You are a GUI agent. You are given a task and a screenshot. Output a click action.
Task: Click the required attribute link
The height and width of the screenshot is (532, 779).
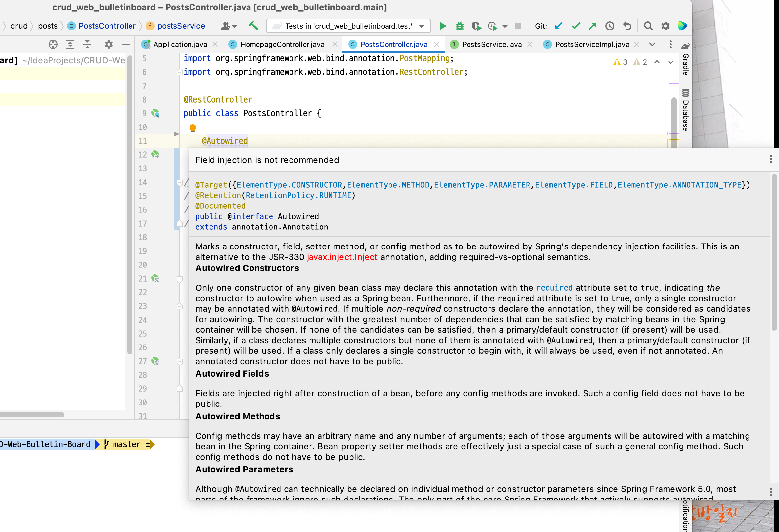click(554, 288)
